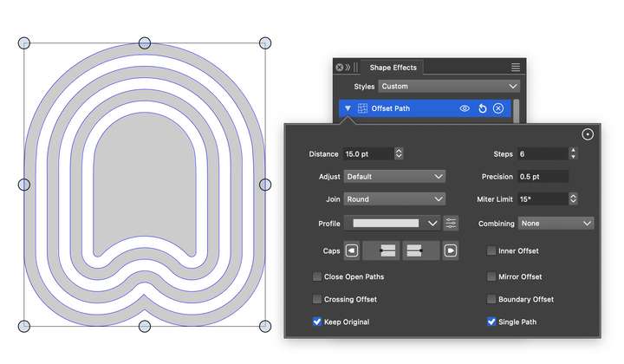
Task: Click the bottom-right selection handle
Action: point(265,326)
